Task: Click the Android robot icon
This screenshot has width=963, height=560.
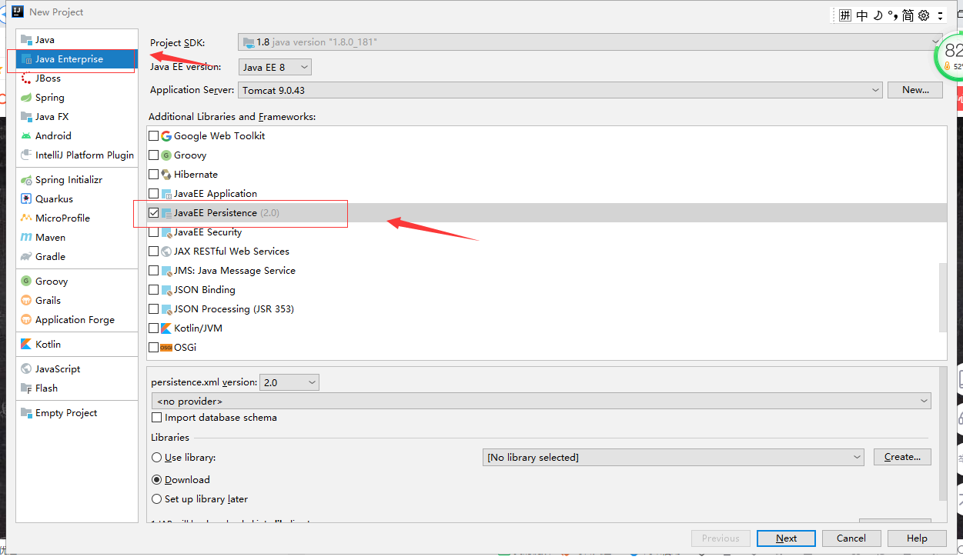Action: tap(26, 135)
